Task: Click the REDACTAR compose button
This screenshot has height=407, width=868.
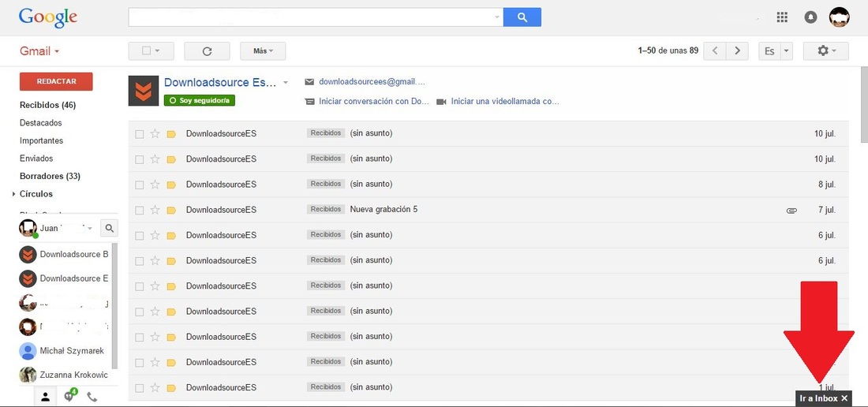Action: pyautogui.click(x=56, y=81)
